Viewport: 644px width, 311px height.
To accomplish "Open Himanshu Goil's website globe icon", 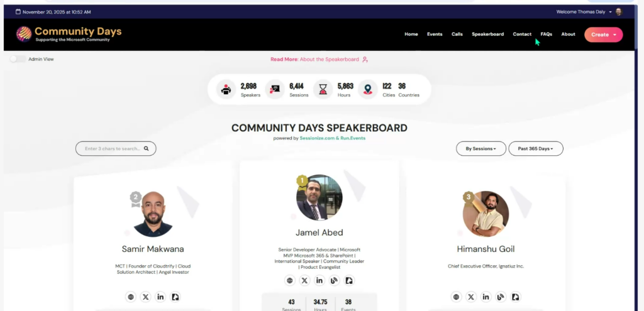I will pos(457,297).
